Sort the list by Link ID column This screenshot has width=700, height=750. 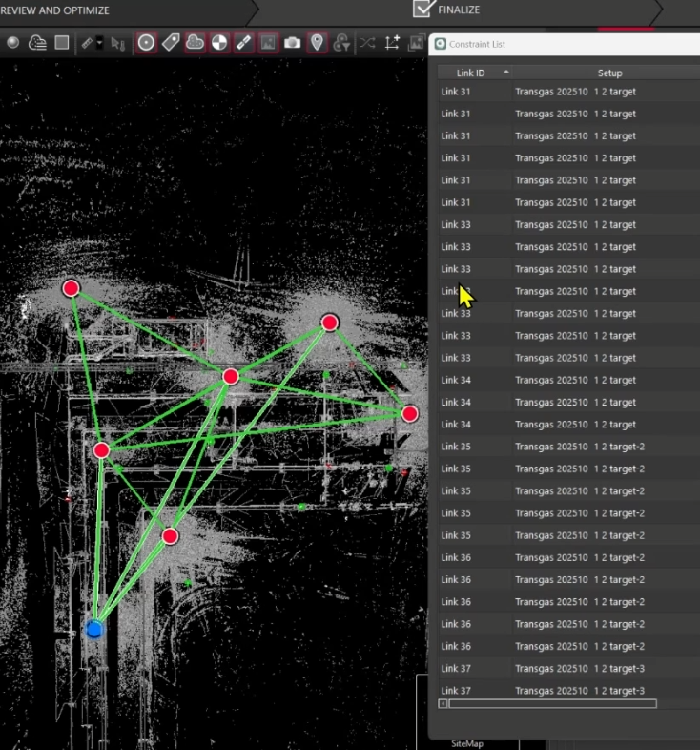[474, 73]
